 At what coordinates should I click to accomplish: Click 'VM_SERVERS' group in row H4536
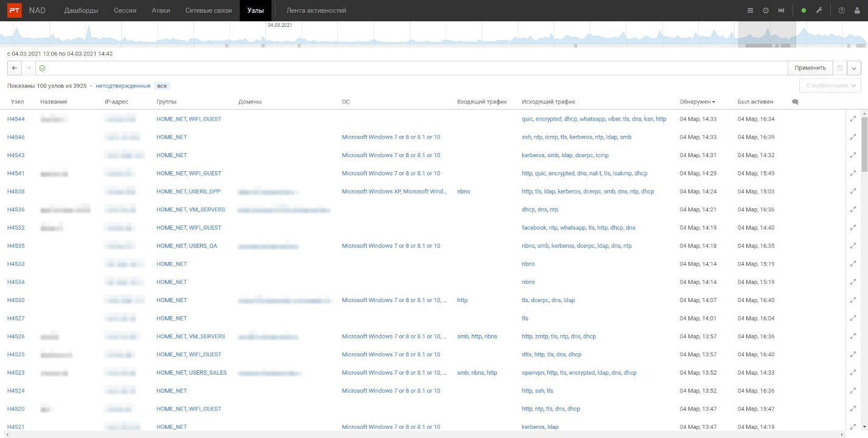pos(207,210)
